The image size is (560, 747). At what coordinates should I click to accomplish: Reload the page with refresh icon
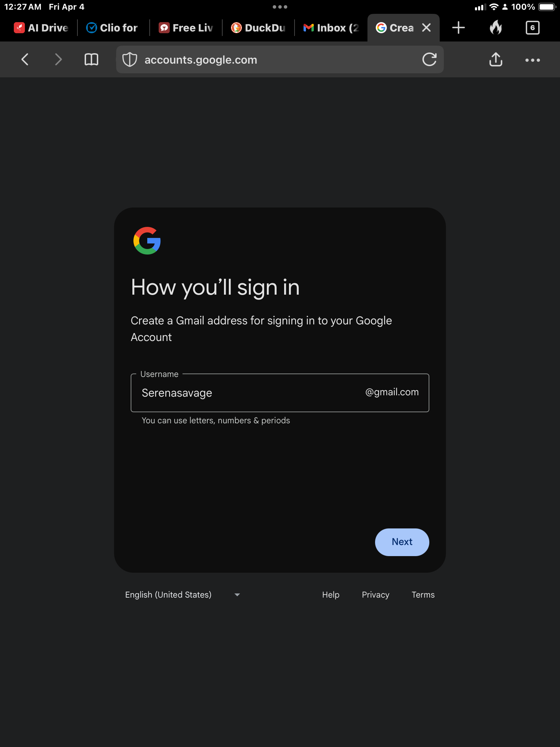(x=429, y=59)
